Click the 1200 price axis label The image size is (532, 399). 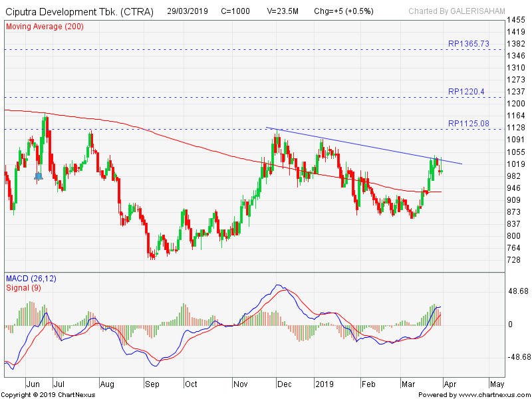[516, 104]
